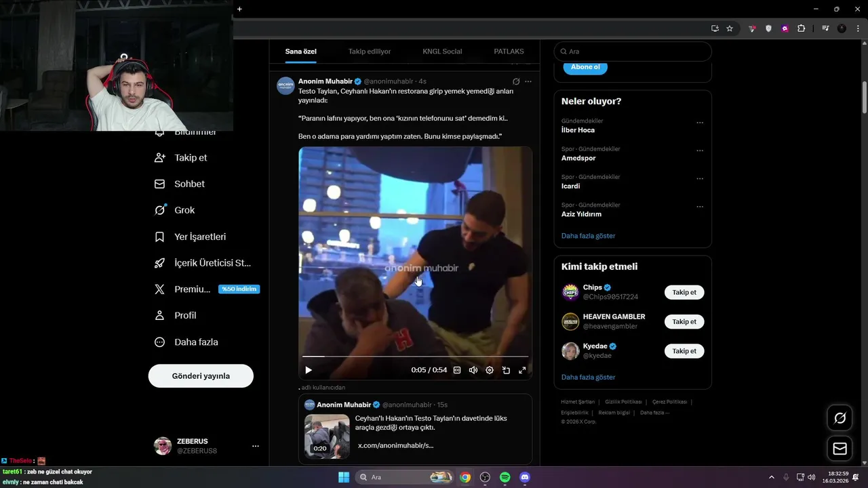Bookmark page with star icon
Image resolution: width=868 pixels, height=488 pixels.
[x=730, y=28]
